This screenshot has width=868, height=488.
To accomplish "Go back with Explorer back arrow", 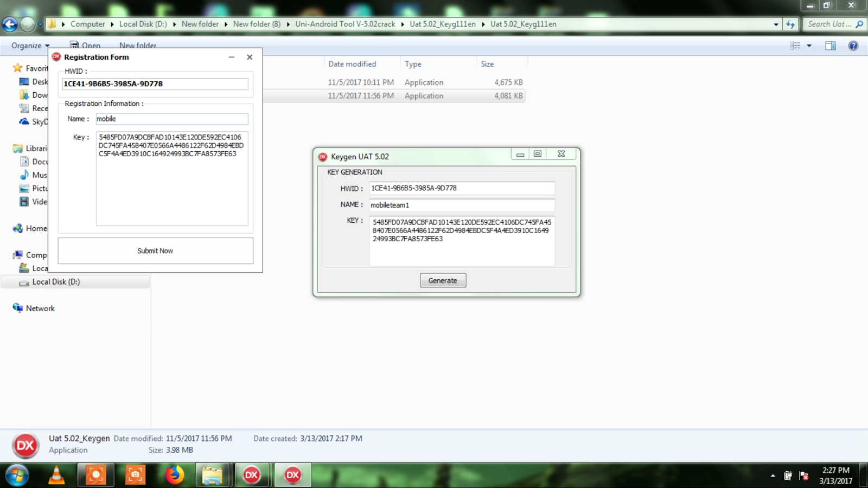I will [x=10, y=24].
